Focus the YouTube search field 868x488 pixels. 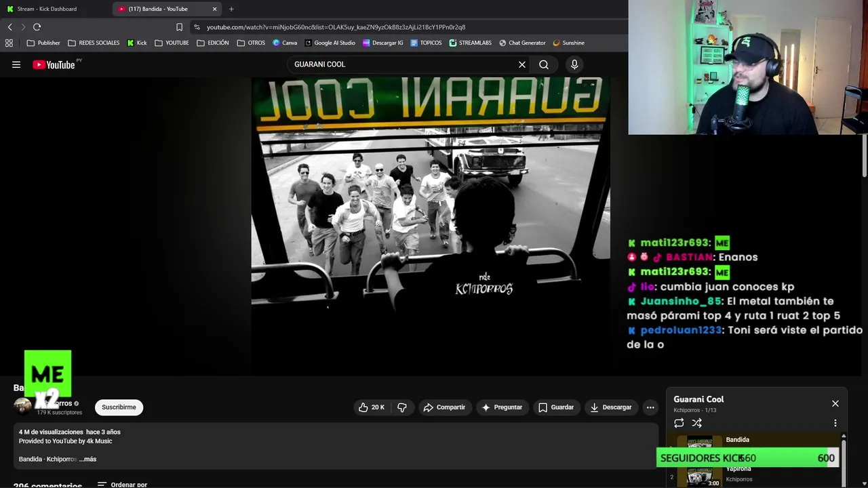tap(403, 64)
